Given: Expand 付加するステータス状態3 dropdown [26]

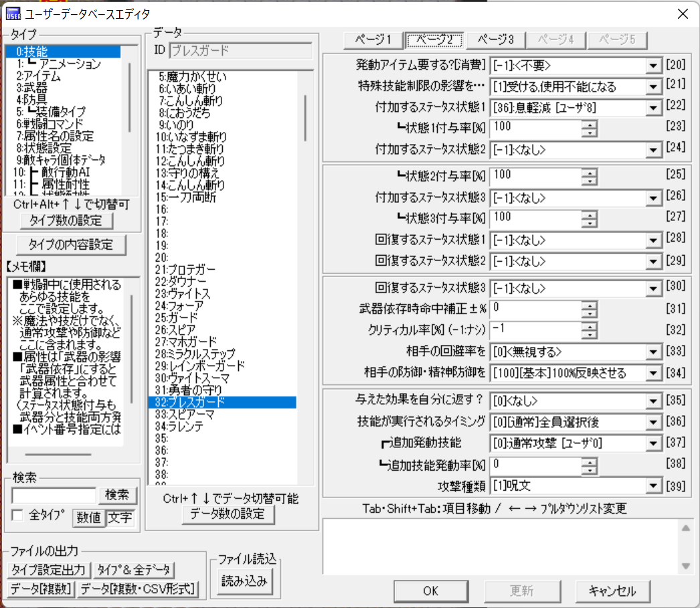Looking at the screenshot, I should [x=653, y=198].
